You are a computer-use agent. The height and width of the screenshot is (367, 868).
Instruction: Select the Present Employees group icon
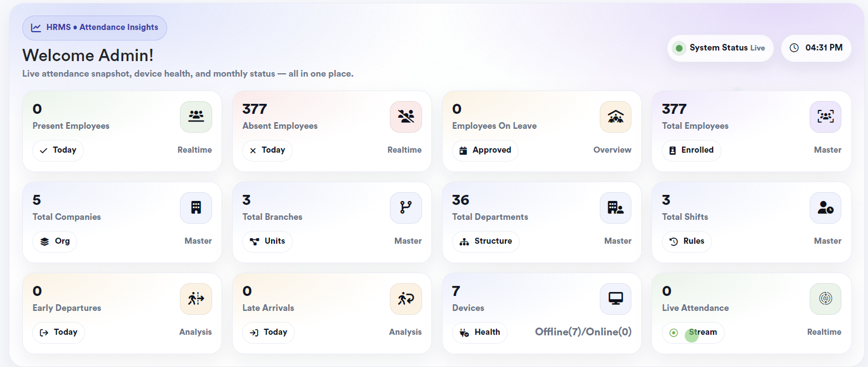pos(195,117)
